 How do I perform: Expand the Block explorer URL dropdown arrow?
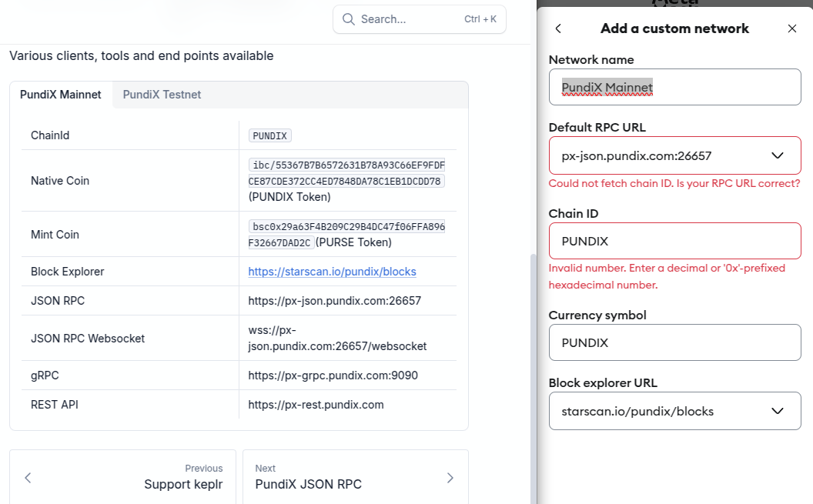(x=778, y=411)
